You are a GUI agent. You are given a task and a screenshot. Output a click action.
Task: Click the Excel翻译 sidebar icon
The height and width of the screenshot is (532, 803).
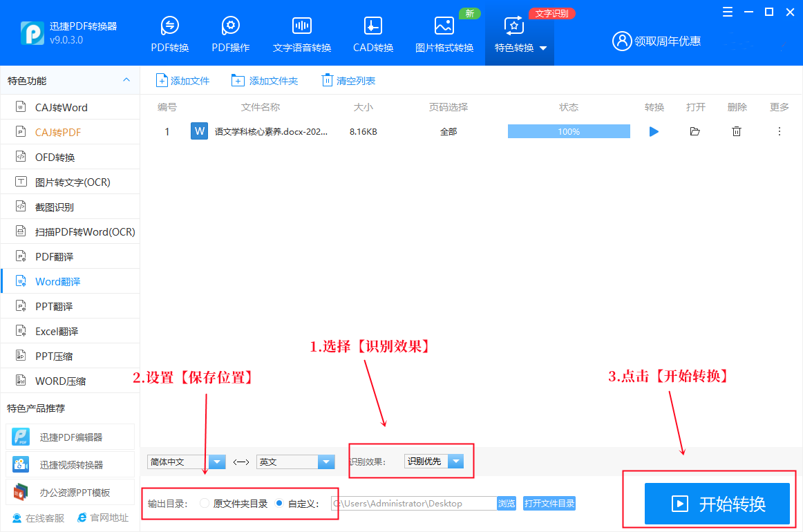pyautogui.click(x=21, y=331)
